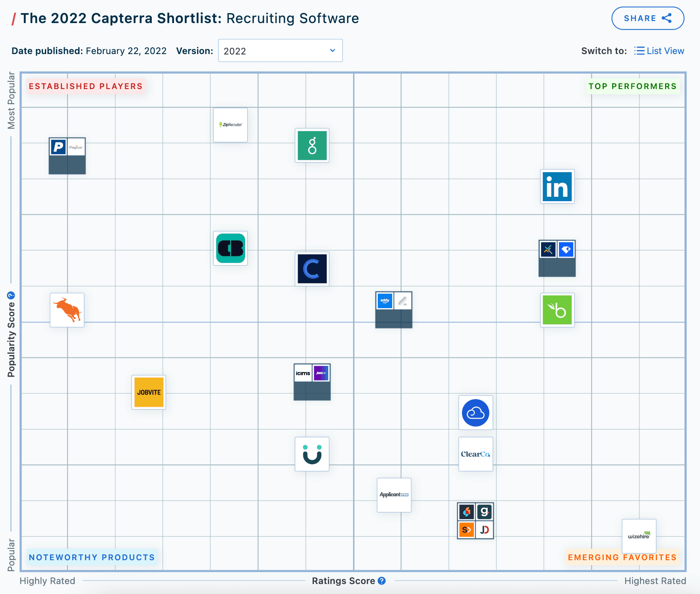This screenshot has height=594, width=700.
Task: Click the ClearCo. logo
Action: pyautogui.click(x=476, y=454)
